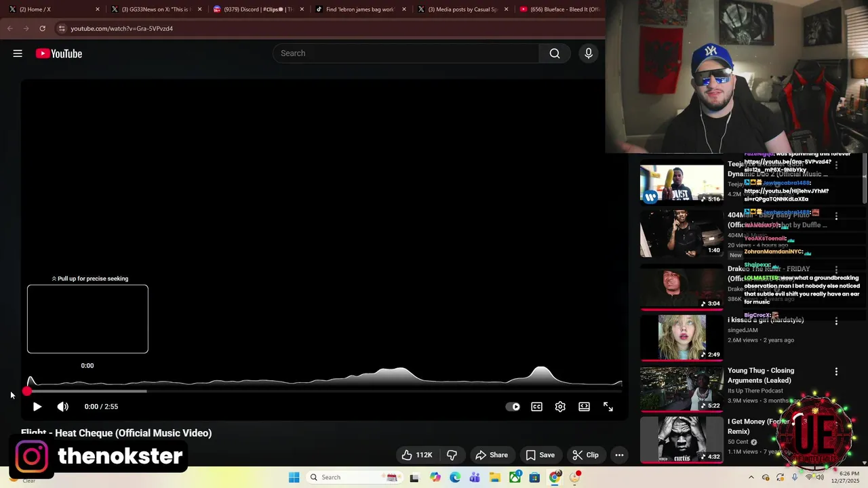This screenshot has height=488, width=868.
Task: Open the 50 Cent I Get Money thumbnail
Action: pyautogui.click(x=682, y=439)
